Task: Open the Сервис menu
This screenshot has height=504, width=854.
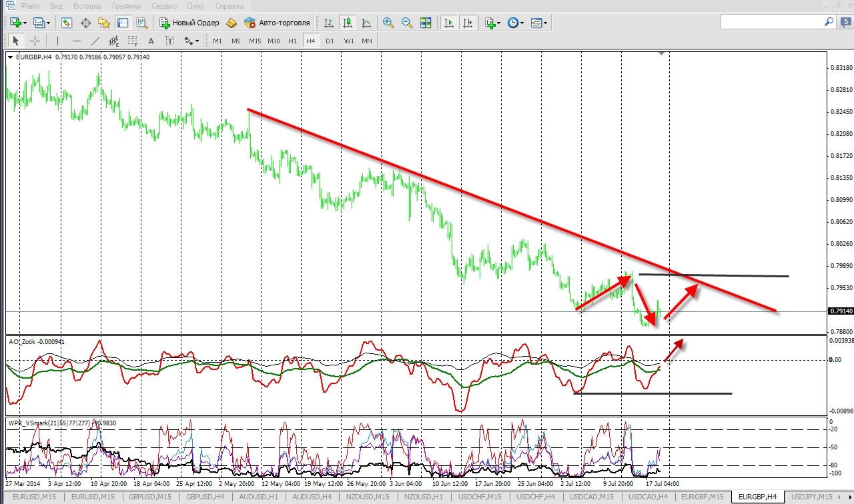Action: [164, 5]
